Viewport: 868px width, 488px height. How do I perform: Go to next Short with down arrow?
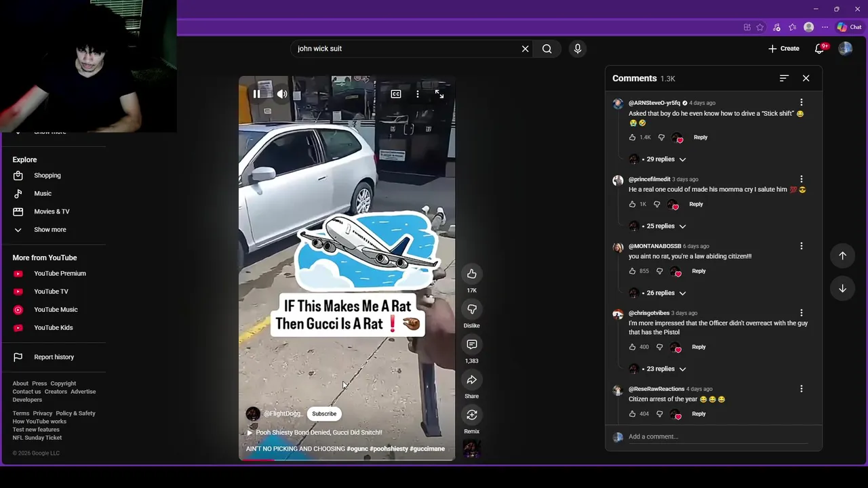[842, 288]
